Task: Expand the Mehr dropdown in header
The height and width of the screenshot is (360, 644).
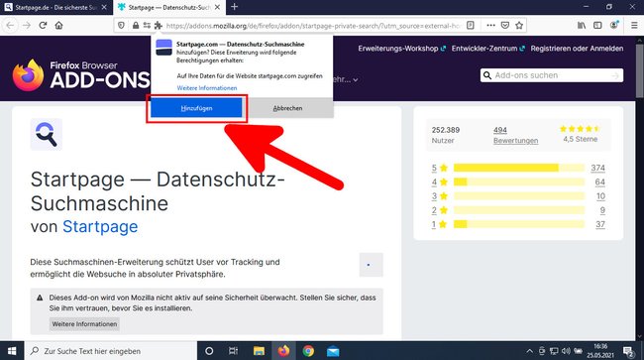Action: [345, 79]
